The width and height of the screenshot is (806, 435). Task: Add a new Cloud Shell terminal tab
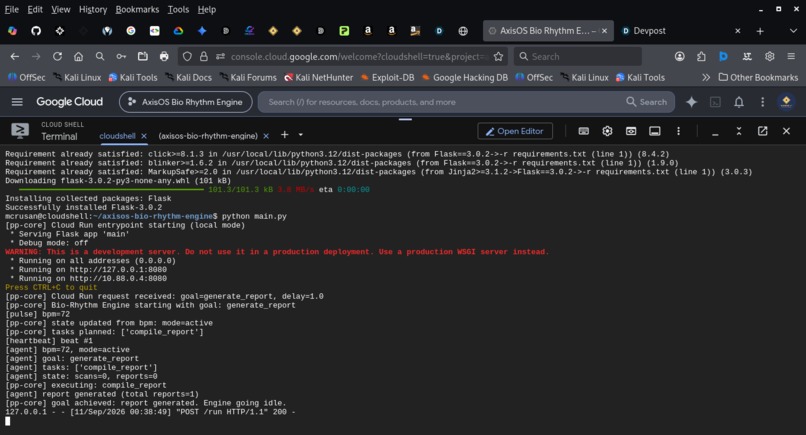tap(284, 135)
